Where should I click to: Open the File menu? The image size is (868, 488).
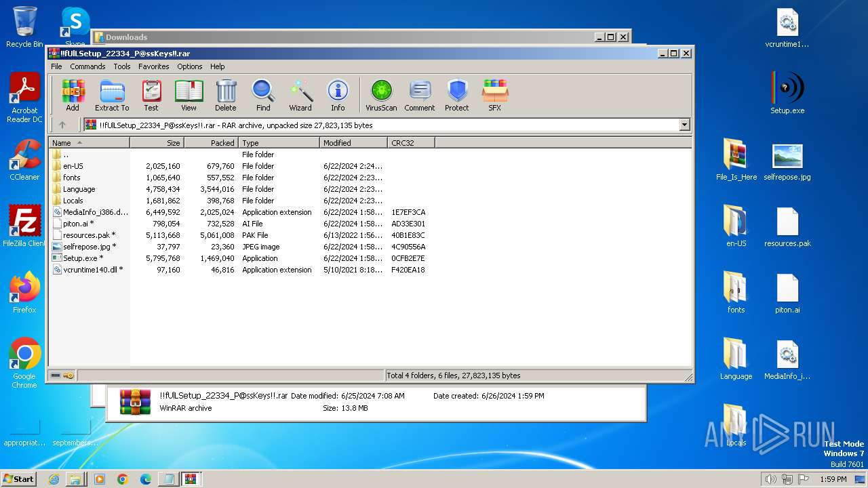pyautogui.click(x=56, y=66)
